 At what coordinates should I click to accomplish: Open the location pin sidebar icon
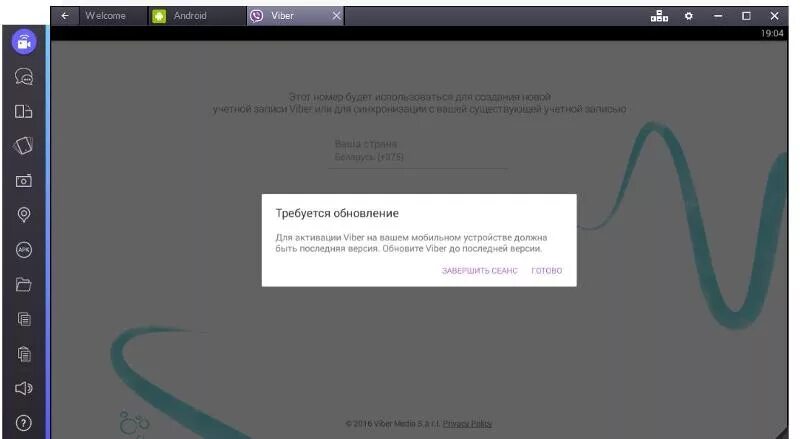tap(23, 215)
